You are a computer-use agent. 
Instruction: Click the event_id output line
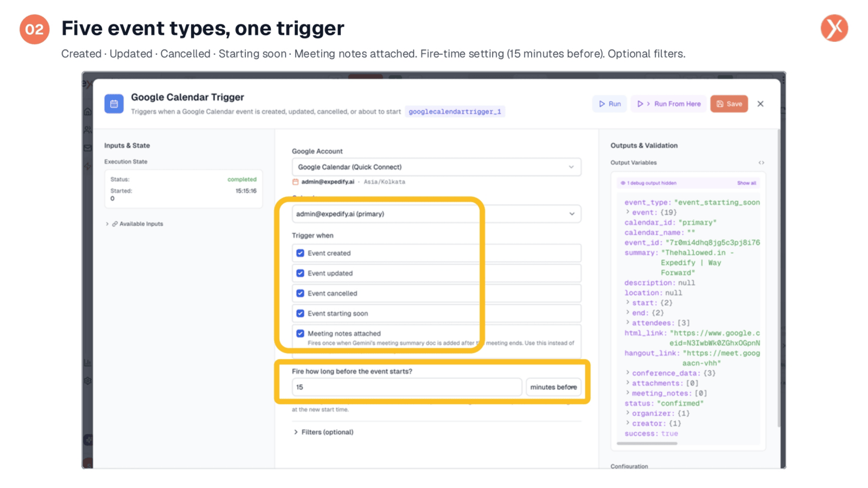pyautogui.click(x=692, y=242)
